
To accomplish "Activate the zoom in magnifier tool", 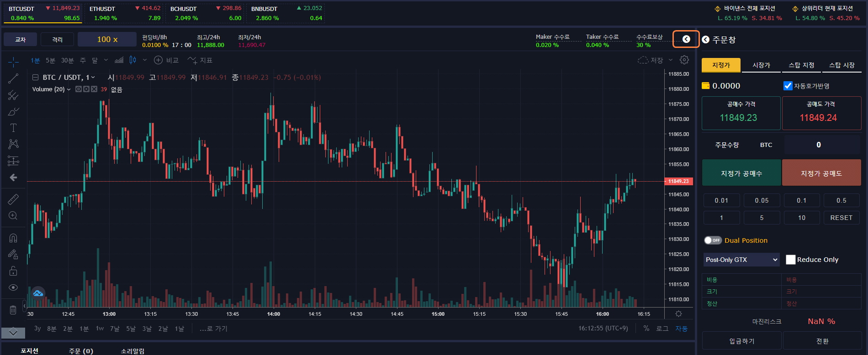I will [x=13, y=216].
